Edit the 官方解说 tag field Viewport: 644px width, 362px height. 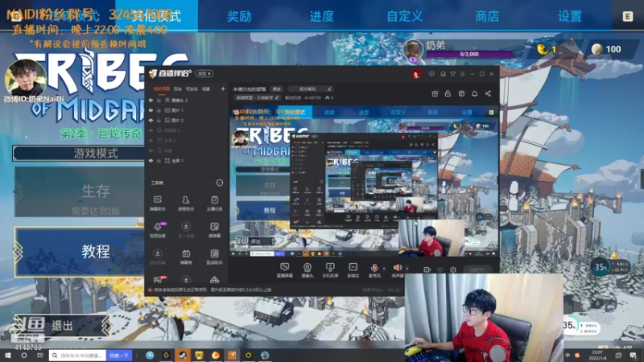click(310, 88)
